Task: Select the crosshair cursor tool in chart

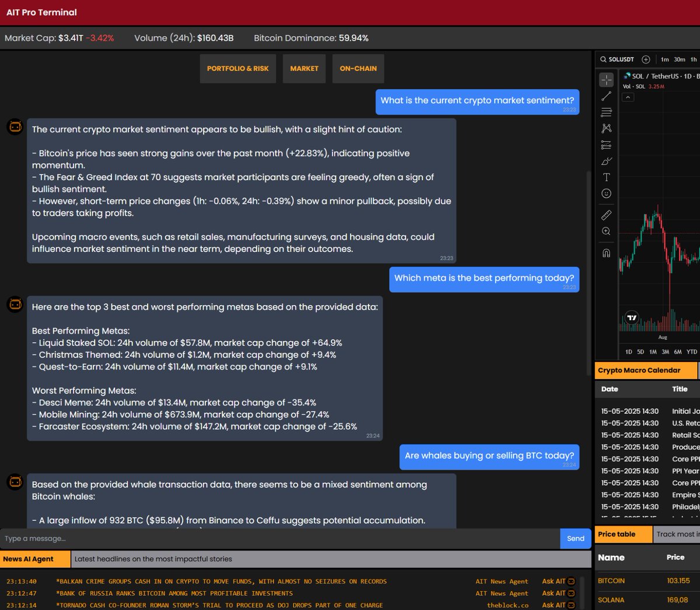Action: tap(607, 79)
